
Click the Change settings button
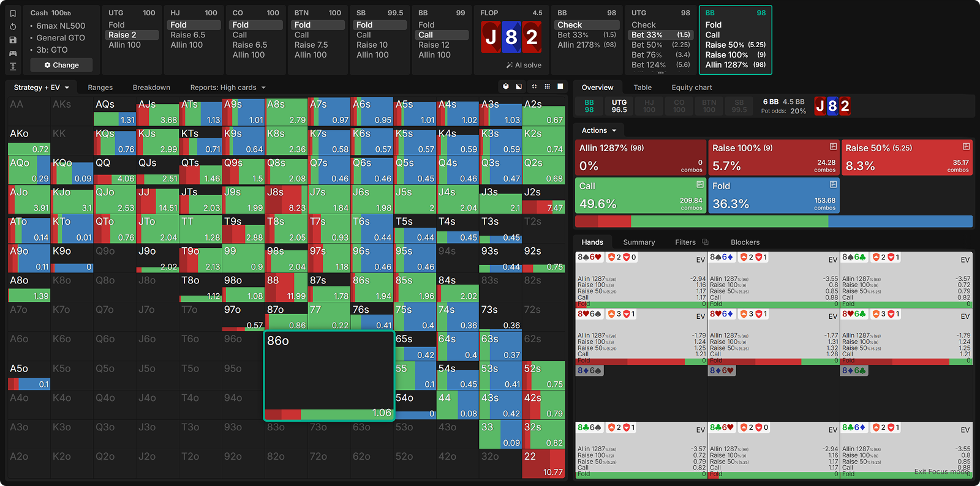61,65
